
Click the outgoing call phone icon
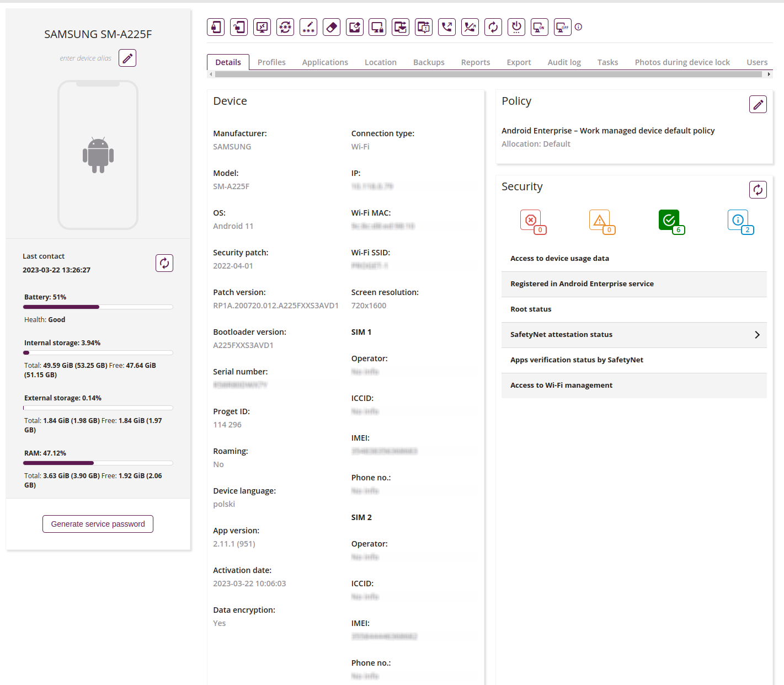point(447,27)
